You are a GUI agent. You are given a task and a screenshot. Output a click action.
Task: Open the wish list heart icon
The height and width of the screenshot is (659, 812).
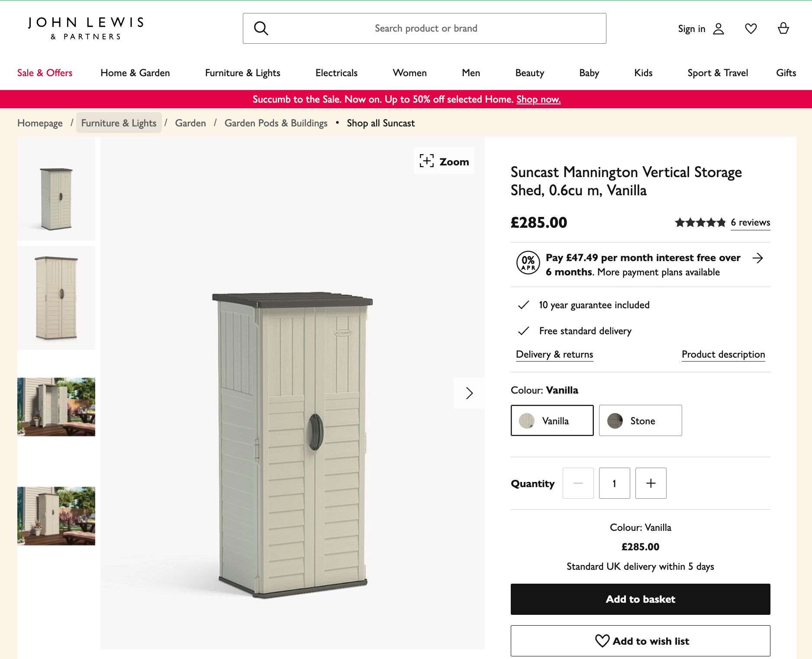tap(751, 29)
